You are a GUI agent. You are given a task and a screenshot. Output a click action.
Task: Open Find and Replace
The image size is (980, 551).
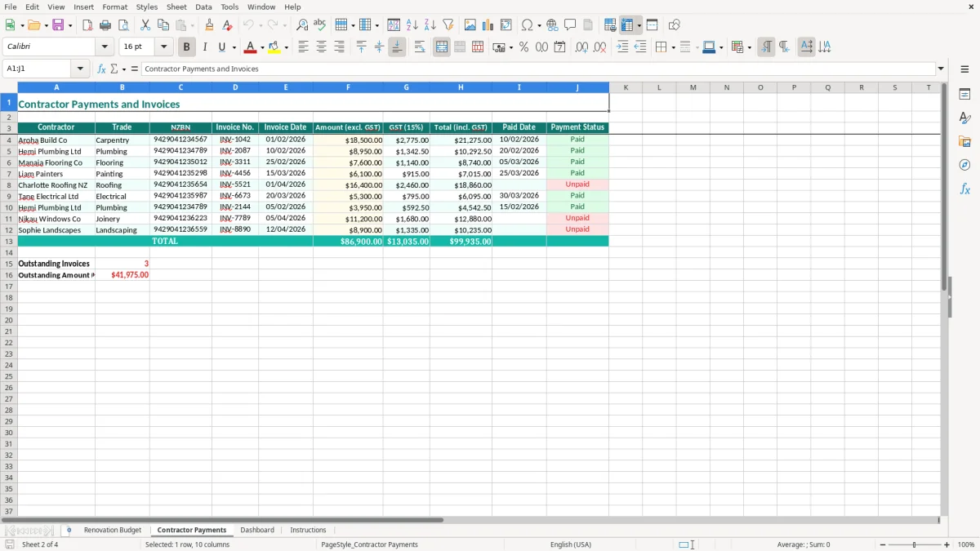tap(302, 25)
